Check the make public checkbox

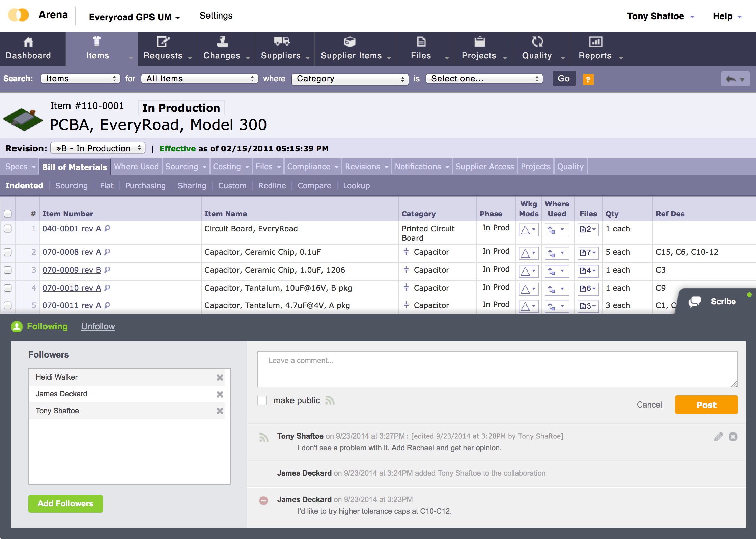(261, 400)
